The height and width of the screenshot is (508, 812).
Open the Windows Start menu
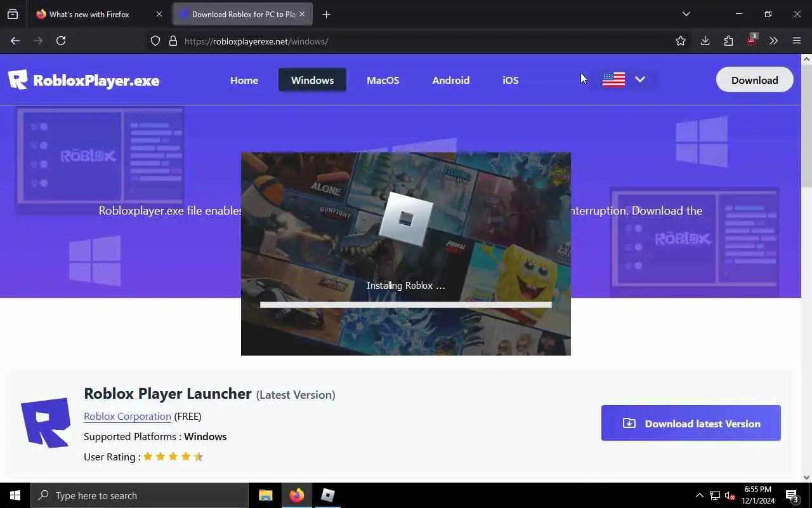point(15,495)
